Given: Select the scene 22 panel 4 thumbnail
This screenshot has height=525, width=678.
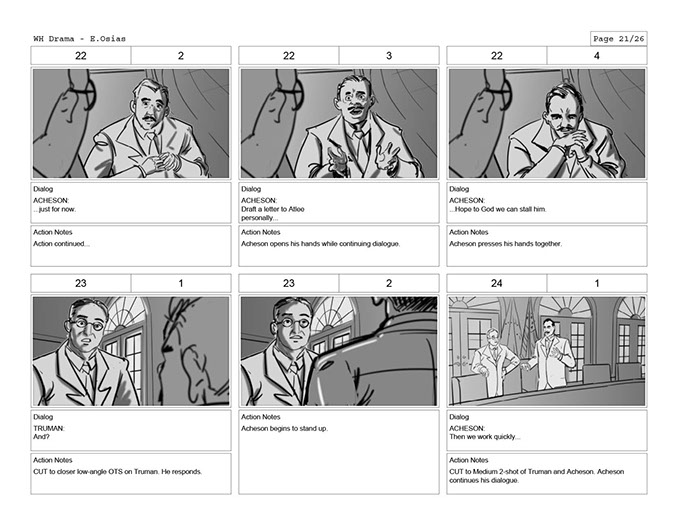Looking at the screenshot, I should [547, 123].
